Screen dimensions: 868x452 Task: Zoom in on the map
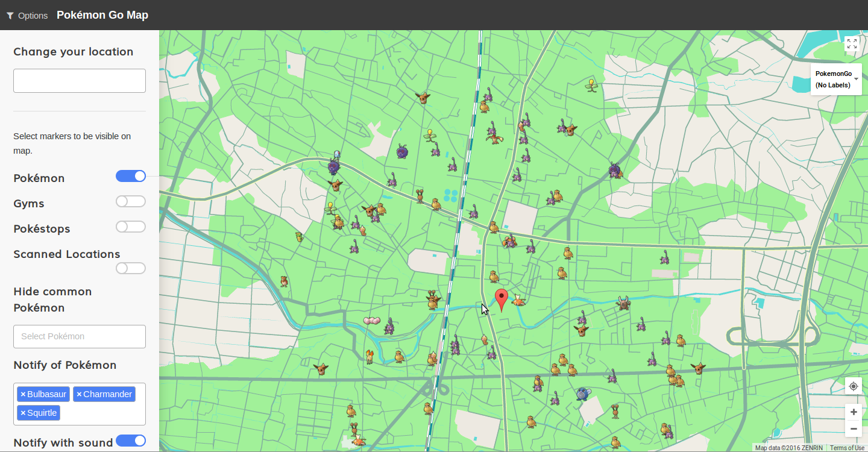854,412
